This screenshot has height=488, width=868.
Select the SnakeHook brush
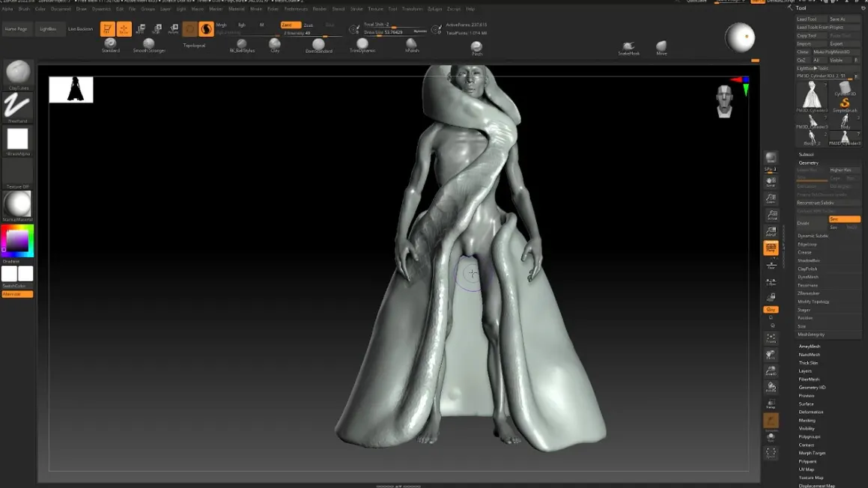[x=628, y=48]
